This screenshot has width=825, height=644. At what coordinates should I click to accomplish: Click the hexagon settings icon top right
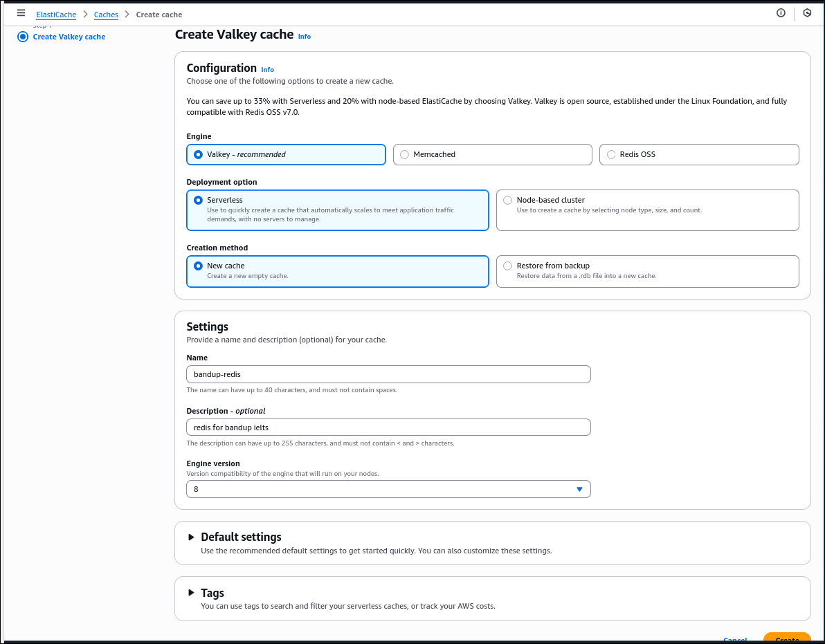807,13
